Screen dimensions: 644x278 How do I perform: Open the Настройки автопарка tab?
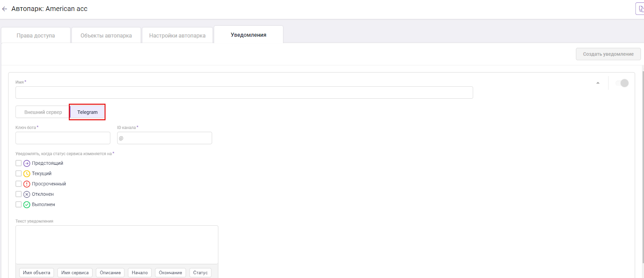[x=177, y=35]
